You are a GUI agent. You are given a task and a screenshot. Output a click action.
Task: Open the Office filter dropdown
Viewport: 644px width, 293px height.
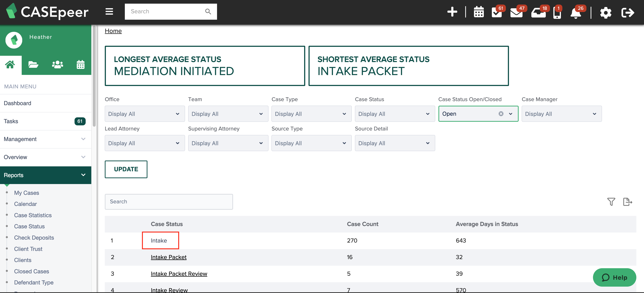click(145, 114)
